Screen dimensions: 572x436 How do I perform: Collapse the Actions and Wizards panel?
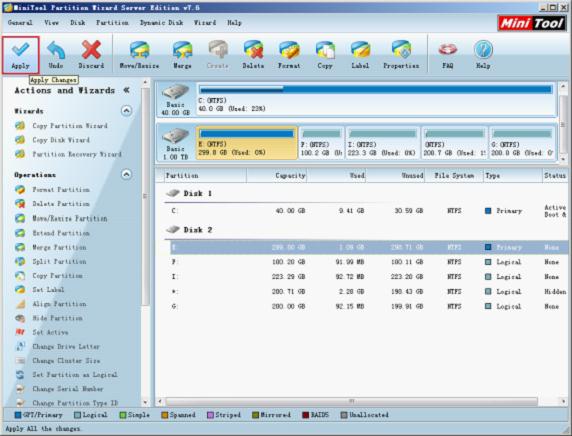click(x=126, y=90)
